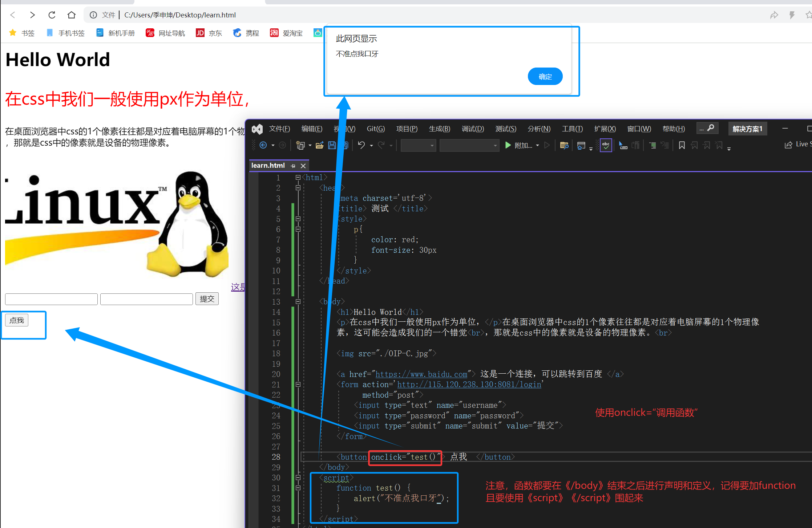
Task: Open the 测试(S) menu
Action: pyautogui.click(x=506, y=129)
